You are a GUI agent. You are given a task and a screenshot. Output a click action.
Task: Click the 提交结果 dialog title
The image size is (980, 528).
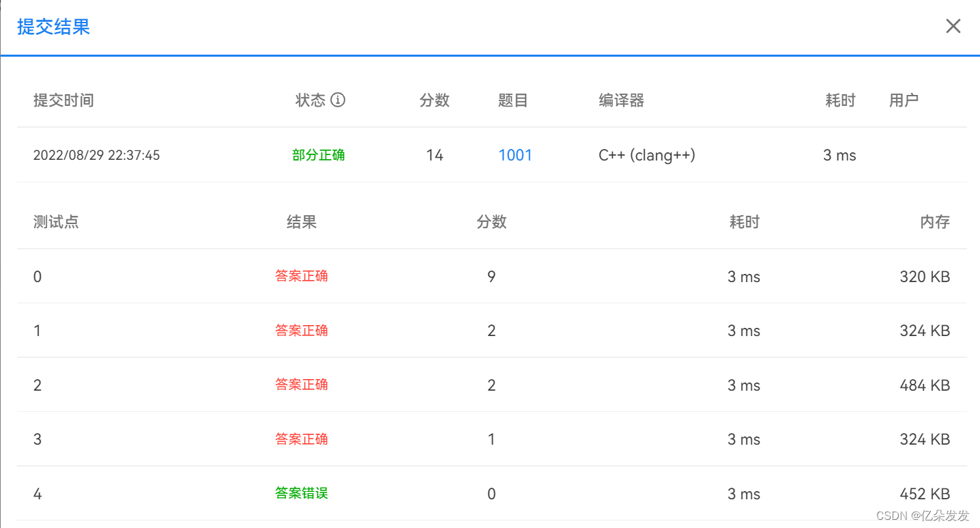(x=54, y=27)
